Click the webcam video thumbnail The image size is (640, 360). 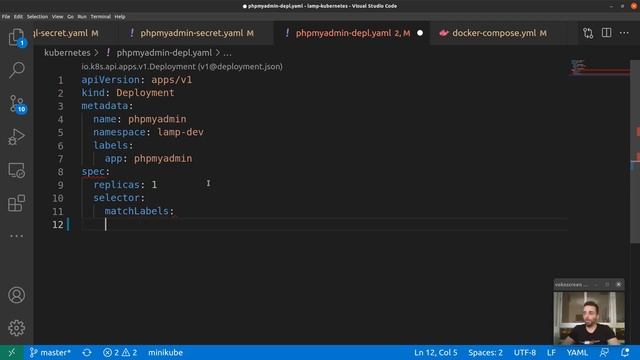point(589,318)
